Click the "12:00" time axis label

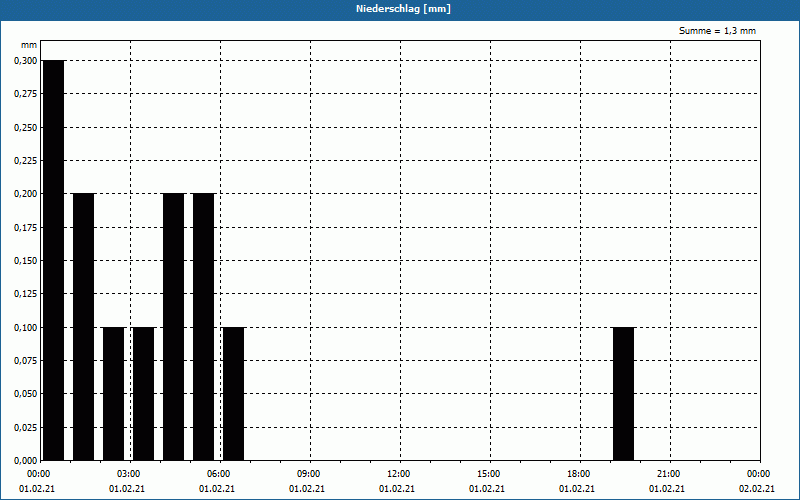point(398,474)
